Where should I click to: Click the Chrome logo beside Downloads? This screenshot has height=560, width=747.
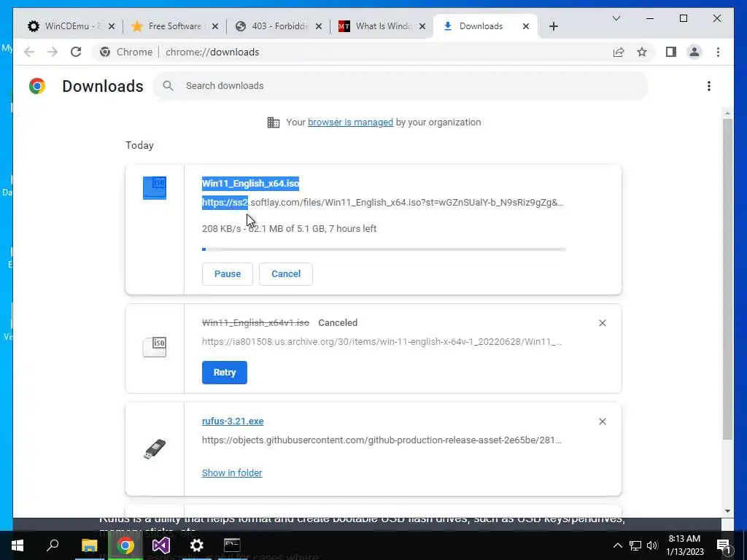coord(37,86)
